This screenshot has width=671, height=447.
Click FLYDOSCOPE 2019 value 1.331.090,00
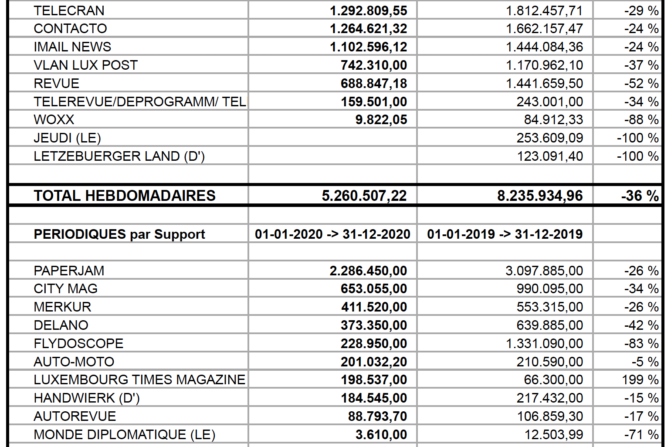tap(544, 343)
